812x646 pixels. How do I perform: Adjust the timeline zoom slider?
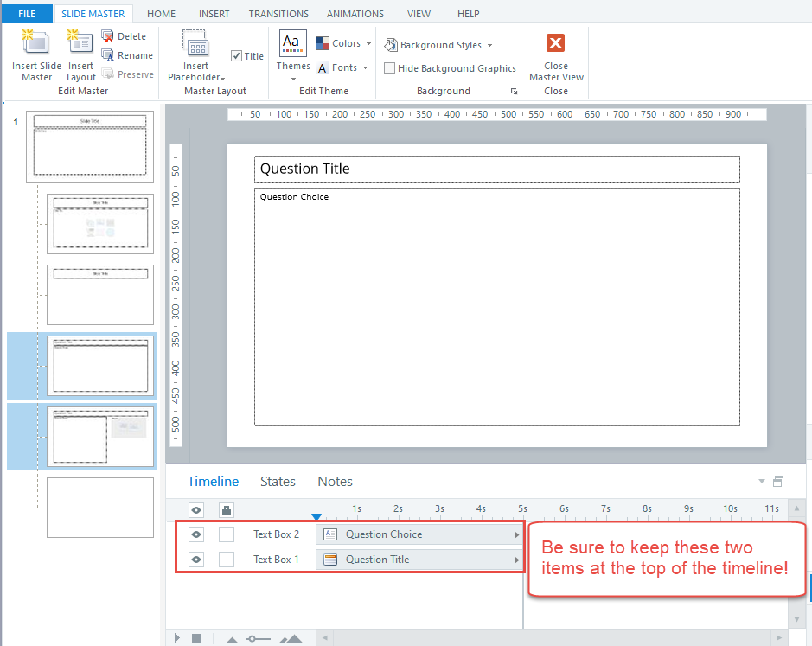pos(258,638)
